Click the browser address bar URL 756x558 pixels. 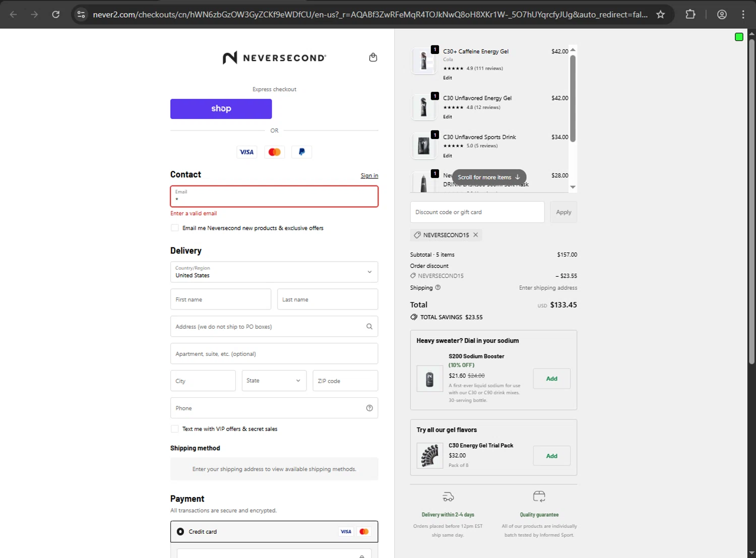(x=370, y=15)
